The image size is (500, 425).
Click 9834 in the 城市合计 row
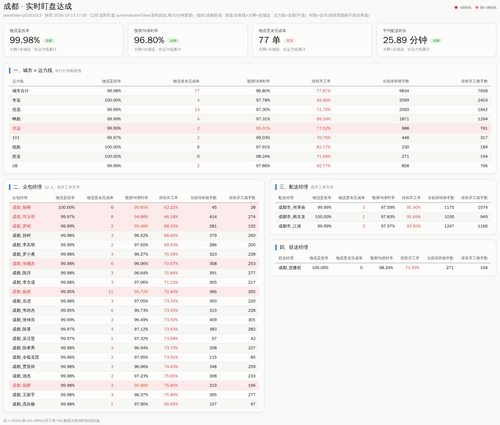pyautogui.click(x=404, y=91)
